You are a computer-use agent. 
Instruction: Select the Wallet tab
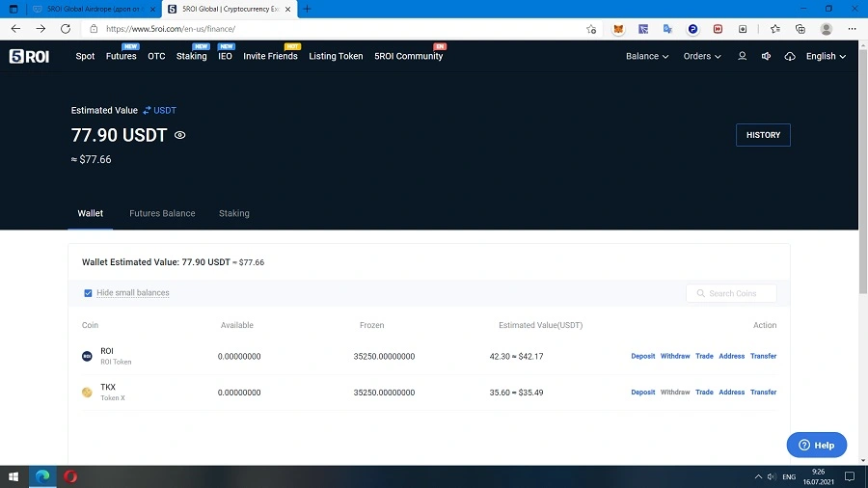click(91, 213)
